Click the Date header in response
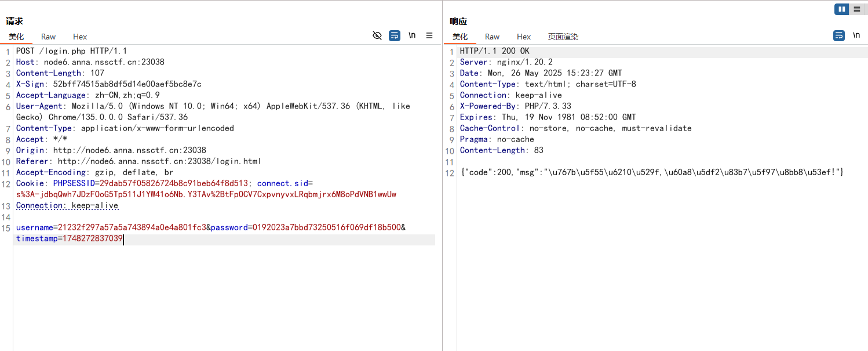This screenshot has width=868, height=351. (x=541, y=73)
